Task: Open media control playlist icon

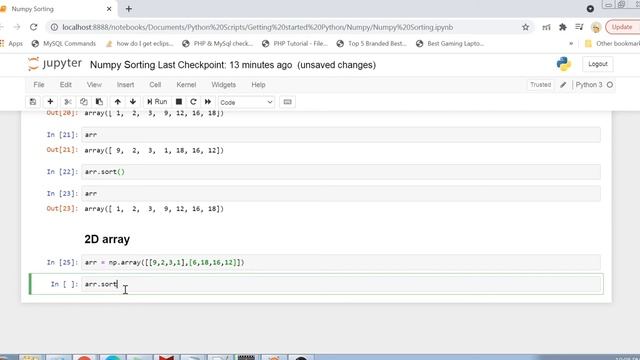Action: tap(579, 27)
